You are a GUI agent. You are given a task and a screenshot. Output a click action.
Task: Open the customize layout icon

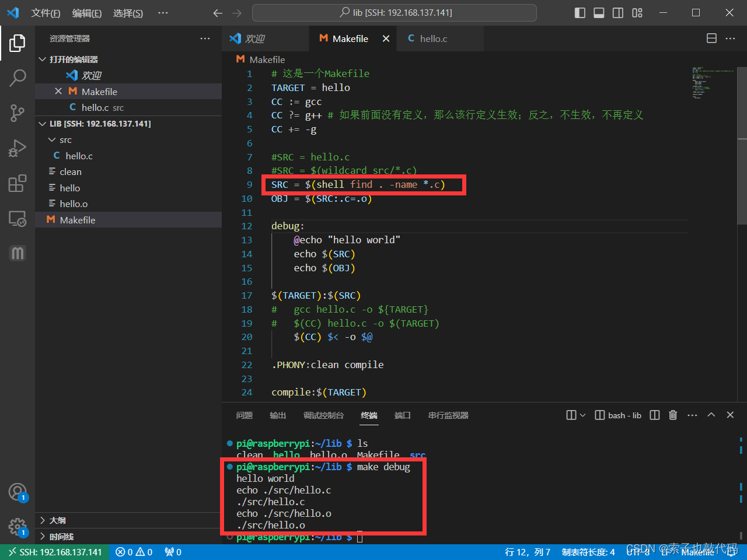coord(637,13)
